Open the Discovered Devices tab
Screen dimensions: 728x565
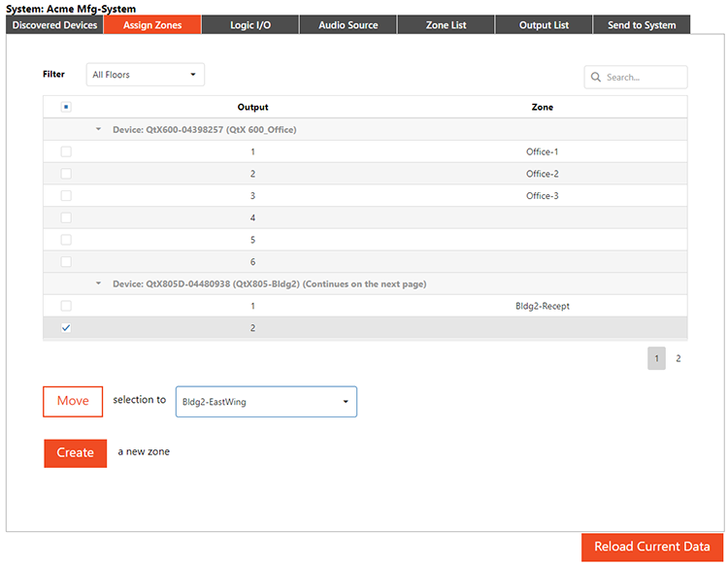(54, 25)
